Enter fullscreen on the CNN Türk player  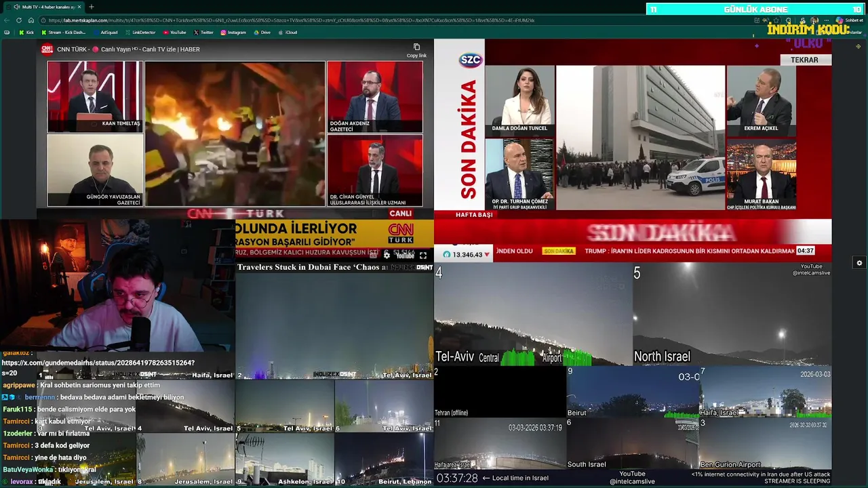click(423, 256)
